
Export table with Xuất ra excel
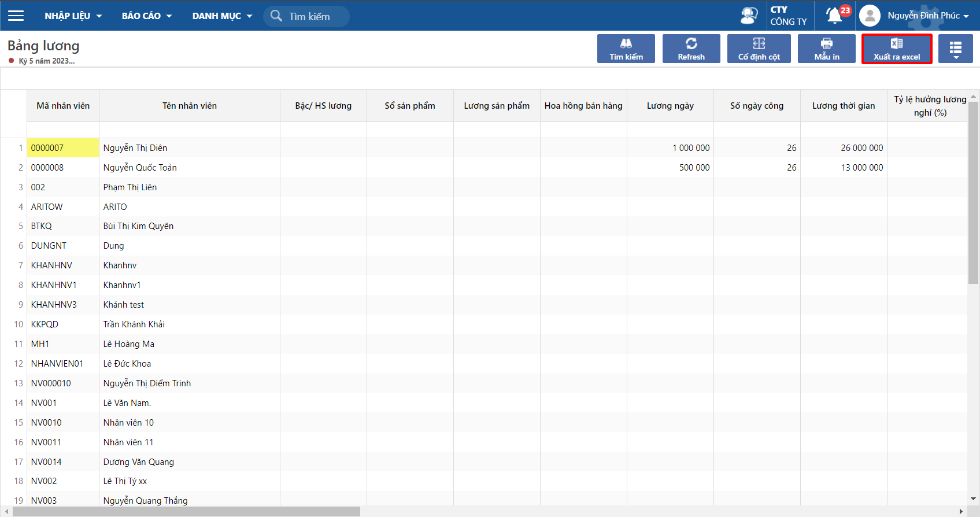(x=896, y=49)
